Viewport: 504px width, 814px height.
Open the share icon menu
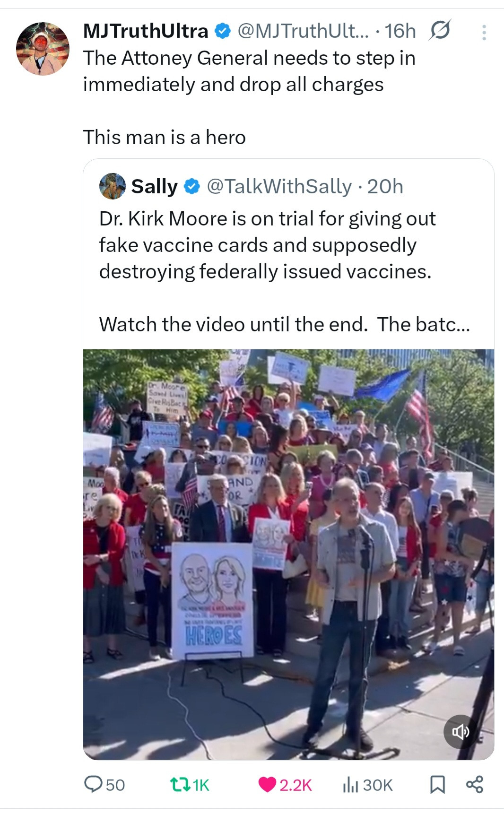[475, 784]
